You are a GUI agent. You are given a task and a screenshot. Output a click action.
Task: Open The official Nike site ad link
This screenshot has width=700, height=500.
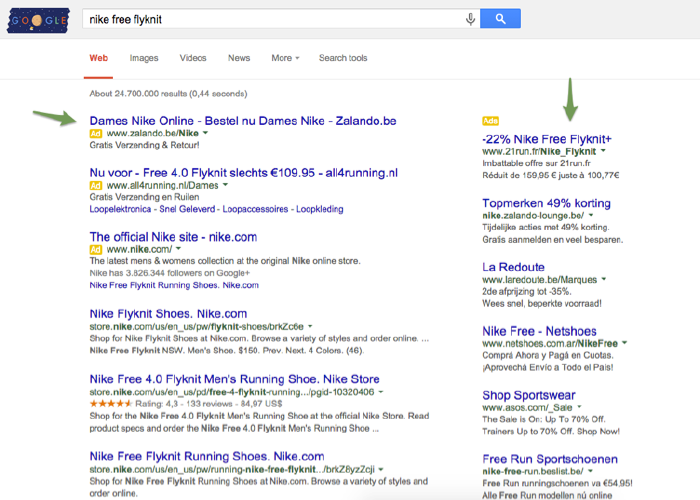173,237
